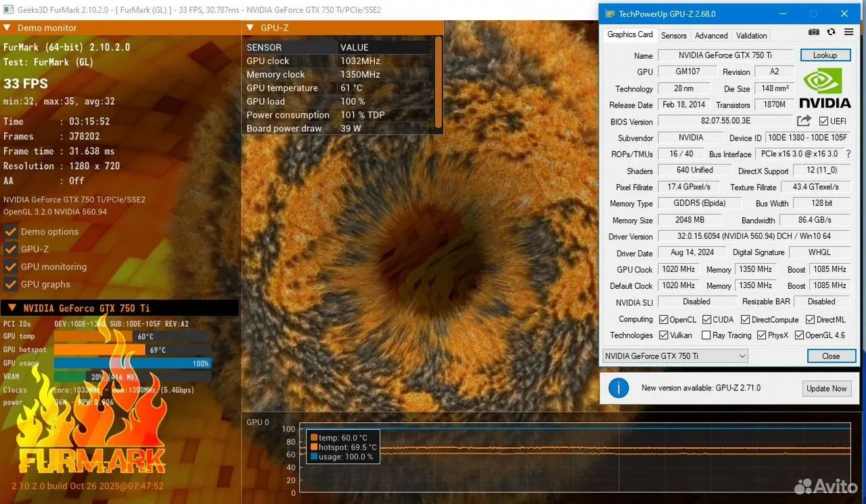This screenshot has height=504, width=866.
Task: Toggle the Vulkan checkbox
Action: 662,335
